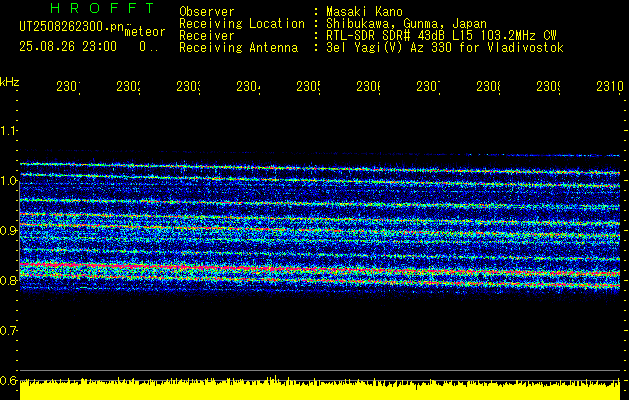Click the Observer label

(207, 11)
